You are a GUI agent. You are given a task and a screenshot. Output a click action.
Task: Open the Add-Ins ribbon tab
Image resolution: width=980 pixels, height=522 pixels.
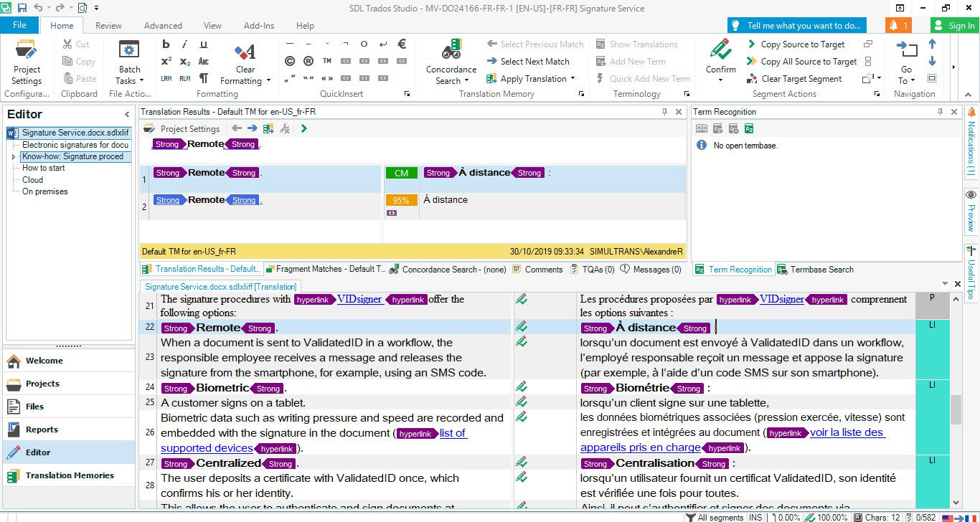259,25
